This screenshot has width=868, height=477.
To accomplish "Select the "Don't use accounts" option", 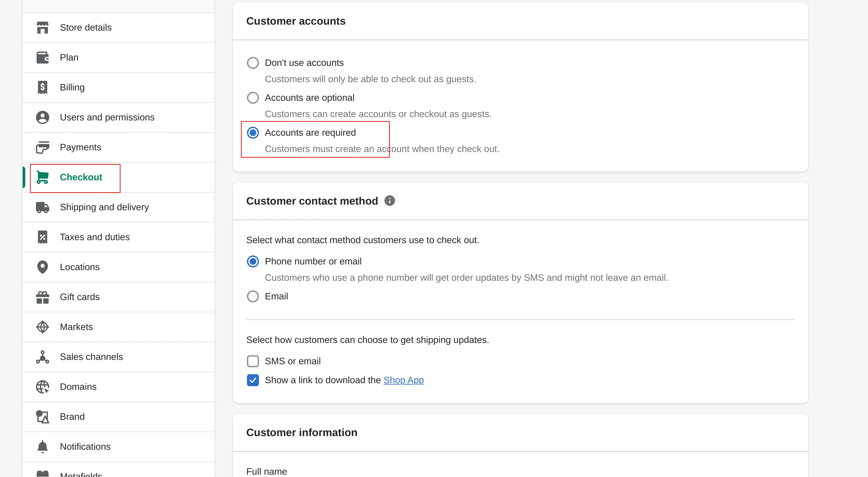I will [x=253, y=63].
